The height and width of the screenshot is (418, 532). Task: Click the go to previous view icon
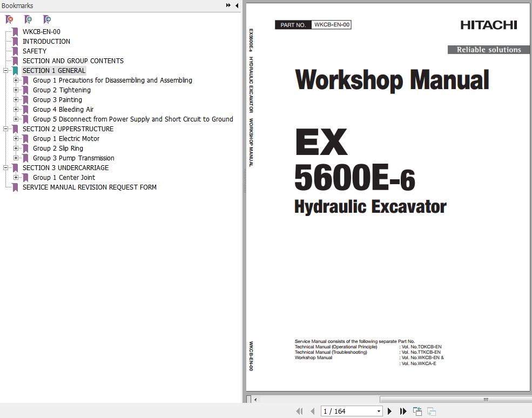coord(417,411)
